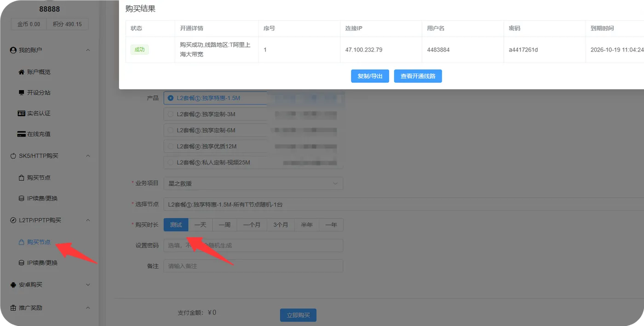Open the 选择节点 selection box
Image resolution: width=644 pixels, height=326 pixels.
pos(404,204)
